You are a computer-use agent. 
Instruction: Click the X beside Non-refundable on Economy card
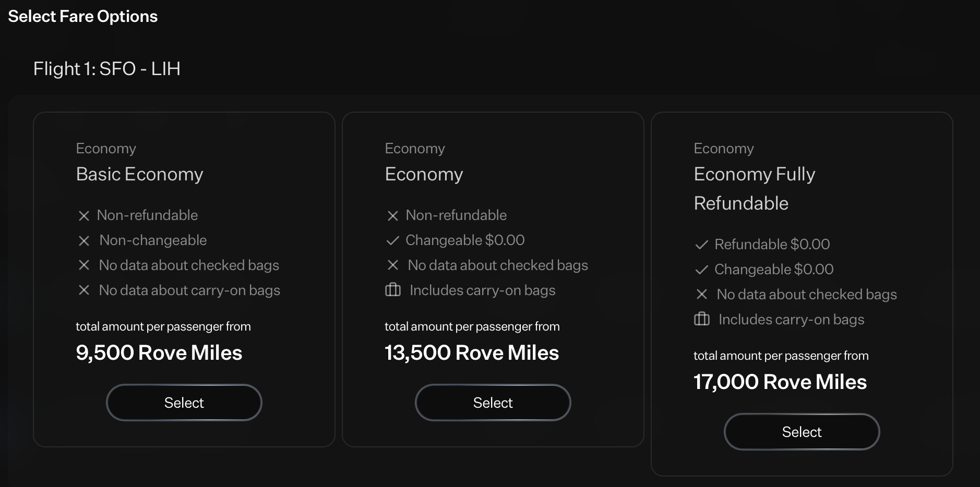393,215
